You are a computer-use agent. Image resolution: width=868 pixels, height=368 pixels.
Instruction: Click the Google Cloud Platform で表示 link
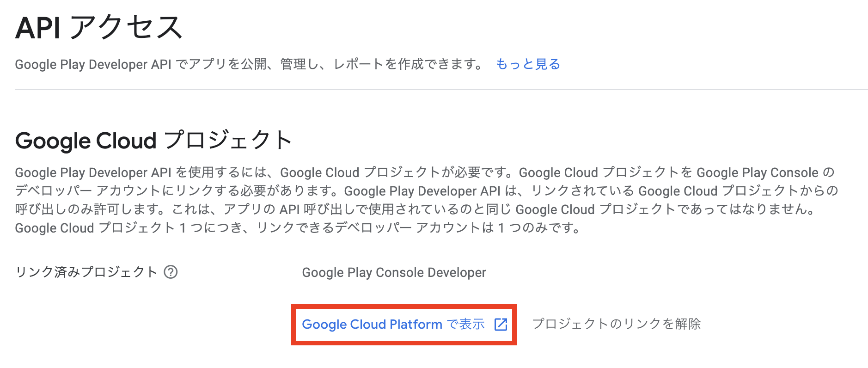393,324
